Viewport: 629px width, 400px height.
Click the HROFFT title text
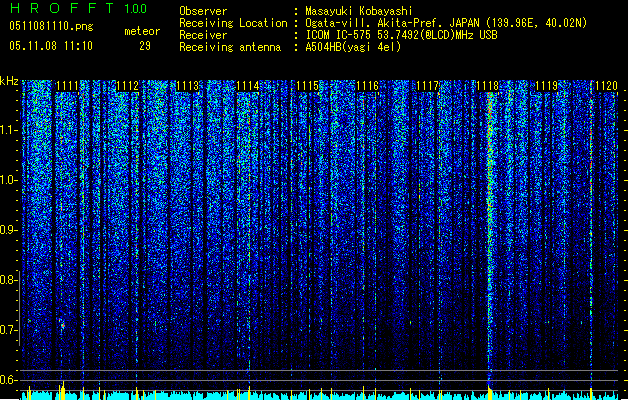(62, 8)
